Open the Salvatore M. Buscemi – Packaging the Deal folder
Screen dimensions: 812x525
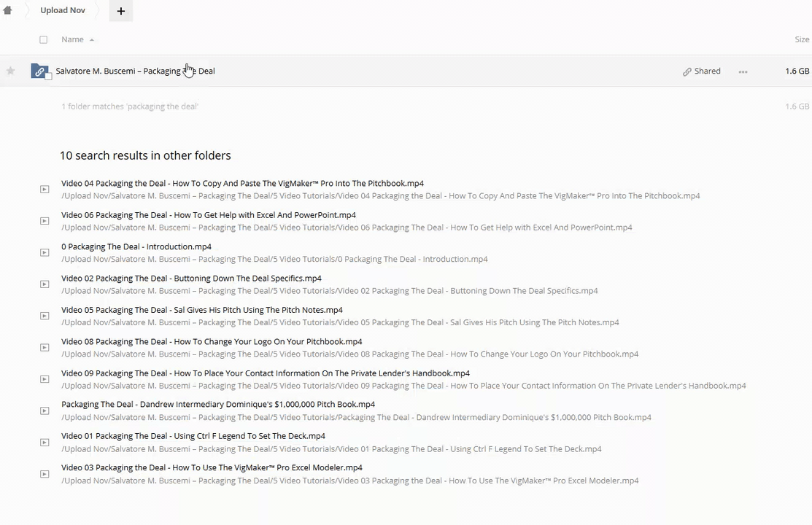(x=135, y=71)
